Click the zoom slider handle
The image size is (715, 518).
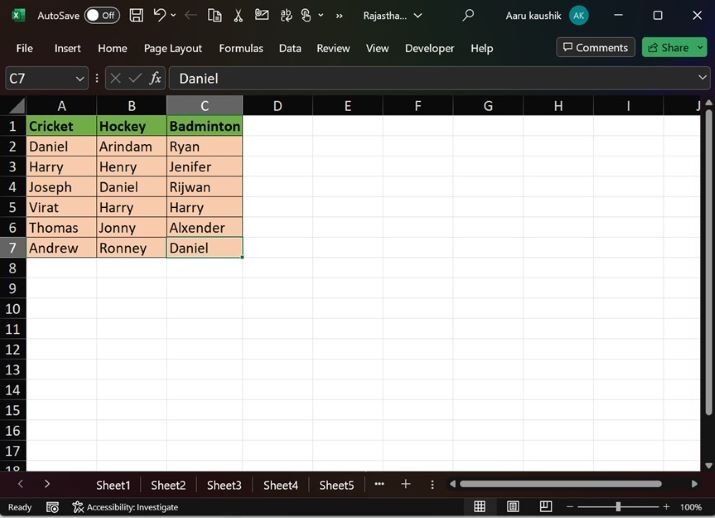618,507
